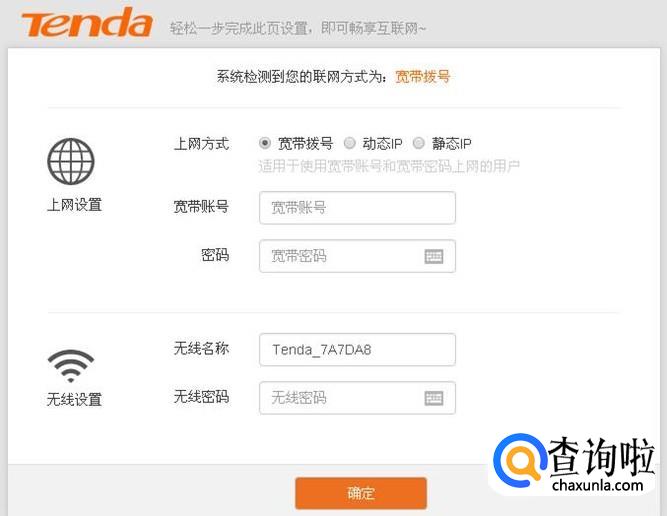
Task: Click the 静态IP option label
Action: click(451, 143)
